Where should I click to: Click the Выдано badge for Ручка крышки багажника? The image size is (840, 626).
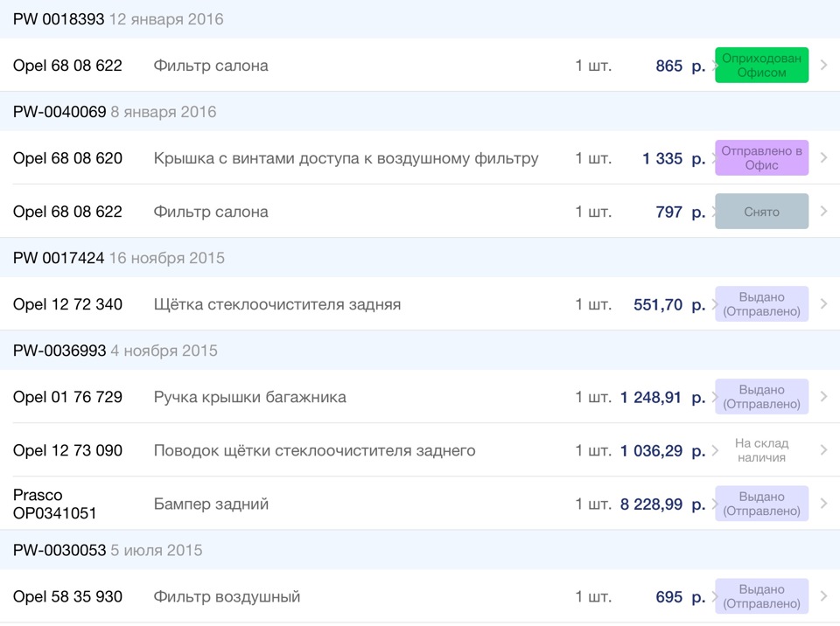click(x=761, y=397)
